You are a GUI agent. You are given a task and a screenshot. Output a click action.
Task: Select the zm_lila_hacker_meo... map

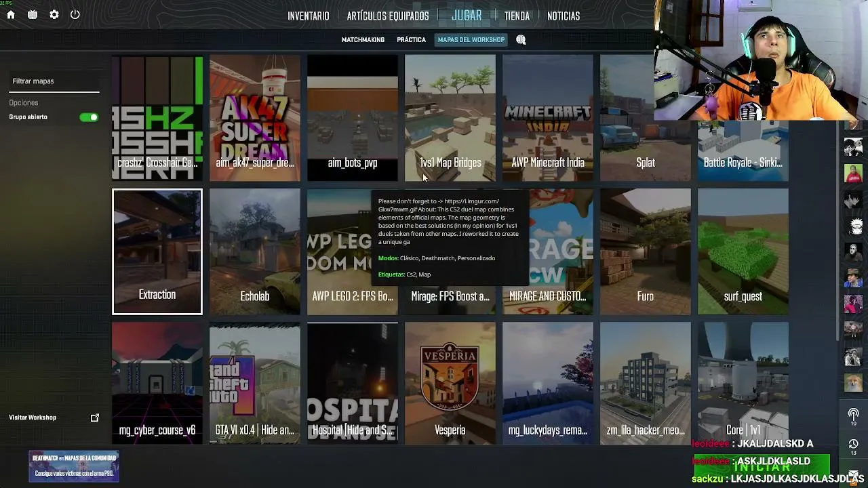coord(646,384)
